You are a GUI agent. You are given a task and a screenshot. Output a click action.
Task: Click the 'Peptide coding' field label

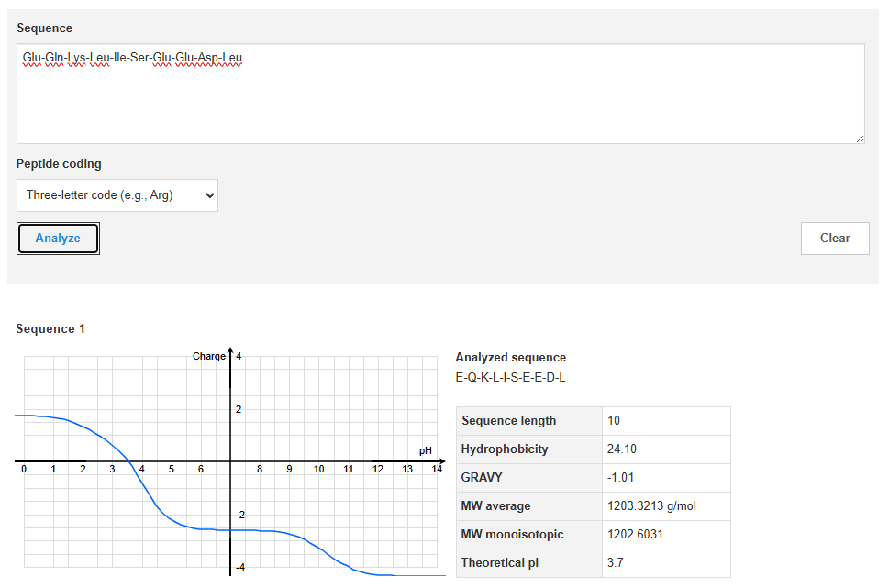pyautogui.click(x=59, y=164)
